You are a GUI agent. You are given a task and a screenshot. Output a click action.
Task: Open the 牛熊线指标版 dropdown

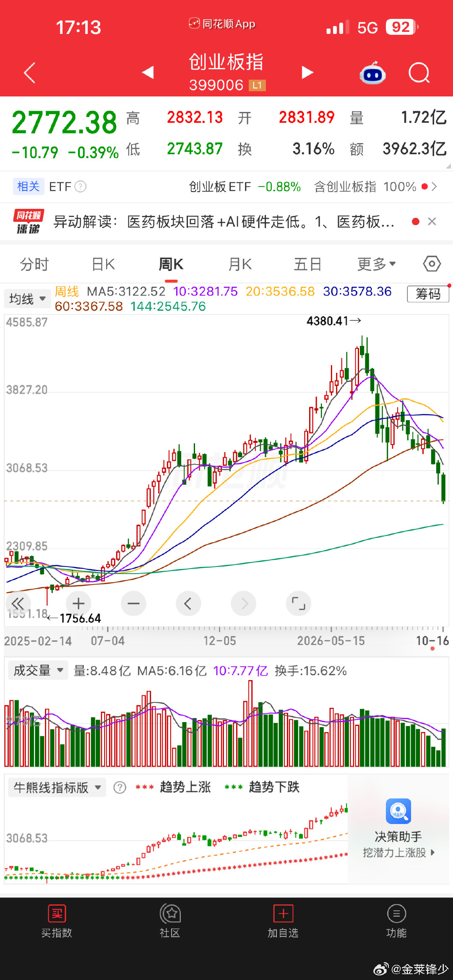click(57, 788)
